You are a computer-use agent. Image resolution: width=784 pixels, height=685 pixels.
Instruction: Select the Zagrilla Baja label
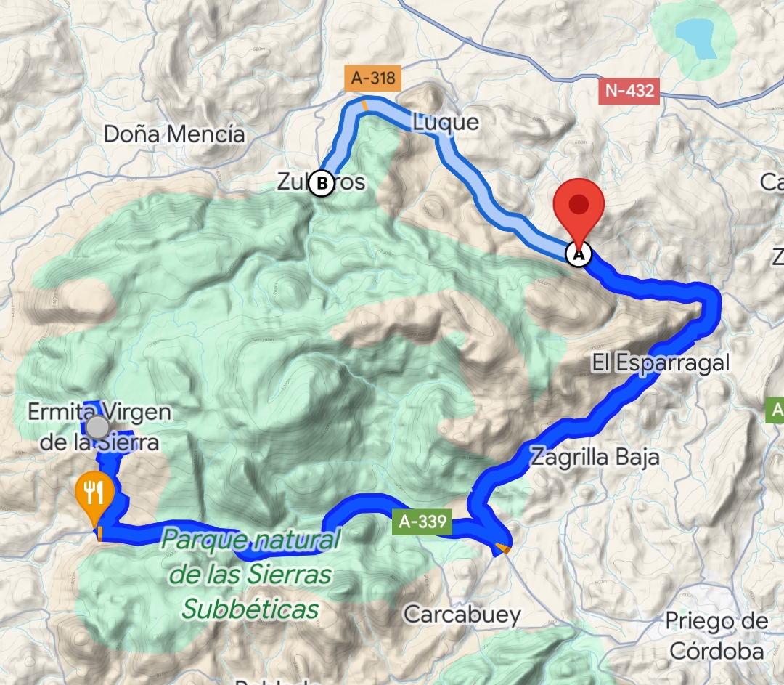595,458
